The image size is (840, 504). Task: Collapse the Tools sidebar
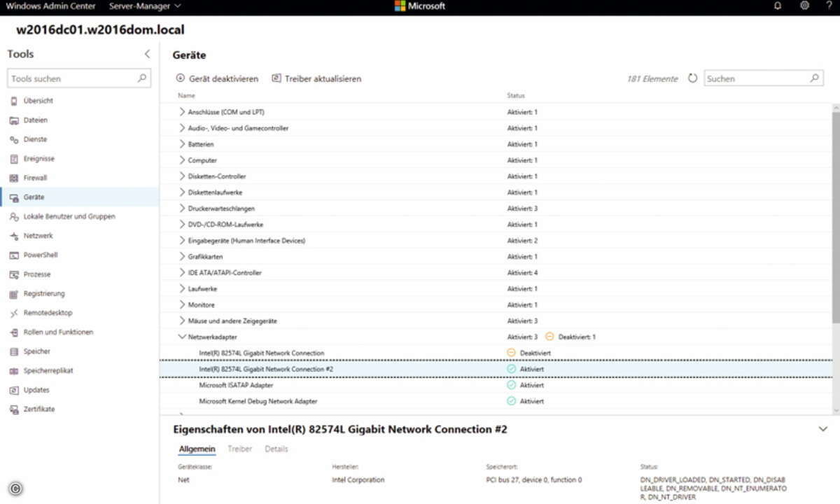point(147,54)
